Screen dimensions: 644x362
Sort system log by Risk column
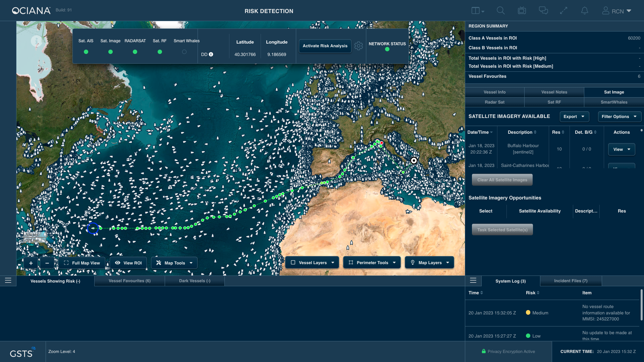(x=533, y=293)
